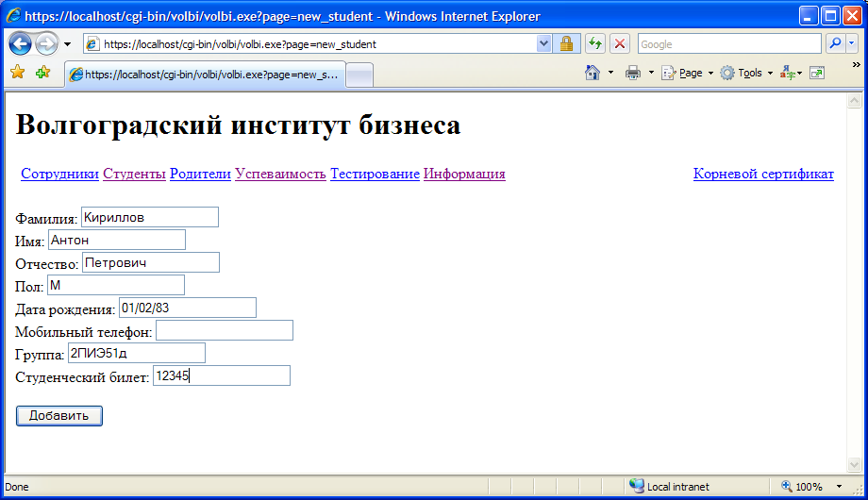Open the Page menu
Screen dimensions: 868x500
point(688,73)
